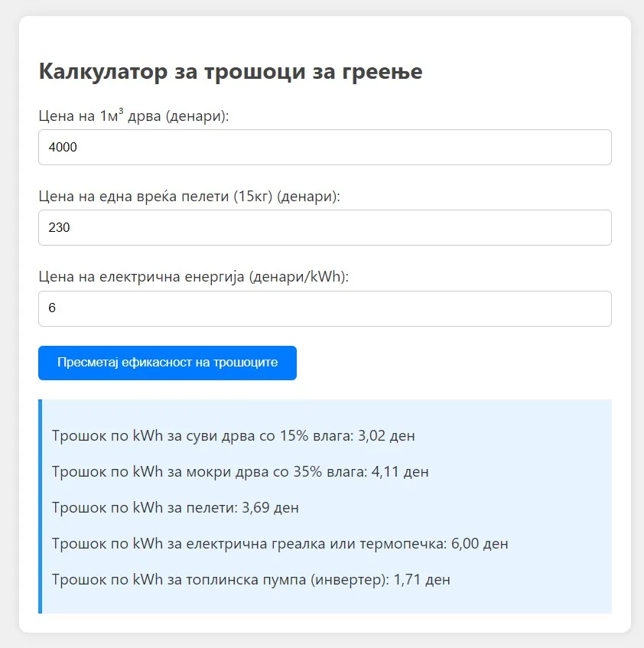Image resolution: width=644 pixels, height=648 pixels.
Task: Click the wood price input field
Action: 325,147
